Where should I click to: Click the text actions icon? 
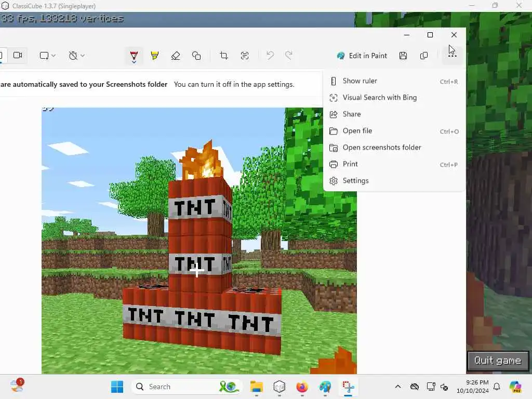click(x=245, y=55)
